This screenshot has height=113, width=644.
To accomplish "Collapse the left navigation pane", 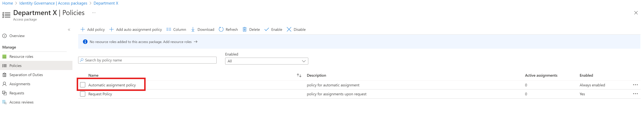I will (x=69, y=30).
